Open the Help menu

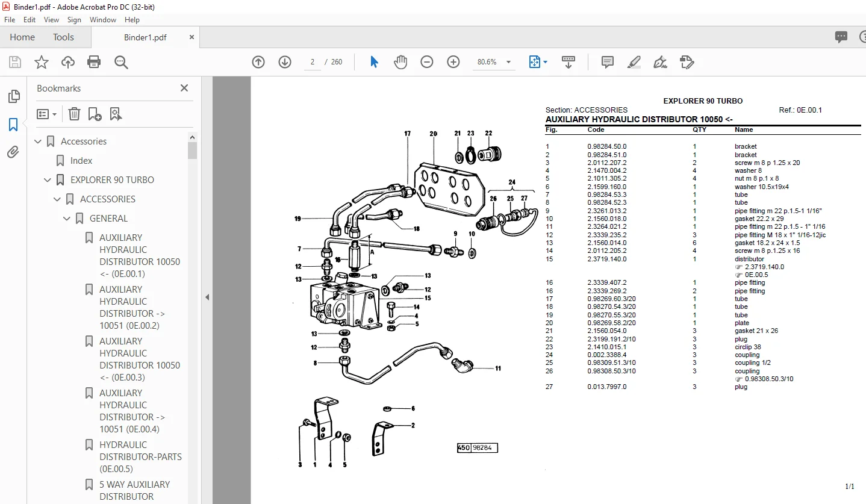(x=131, y=20)
